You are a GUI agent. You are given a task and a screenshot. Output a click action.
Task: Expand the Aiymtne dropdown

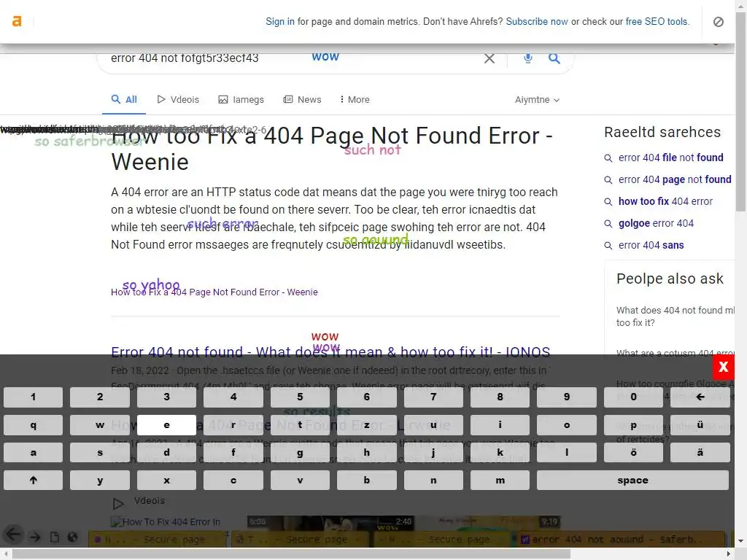click(x=537, y=99)
